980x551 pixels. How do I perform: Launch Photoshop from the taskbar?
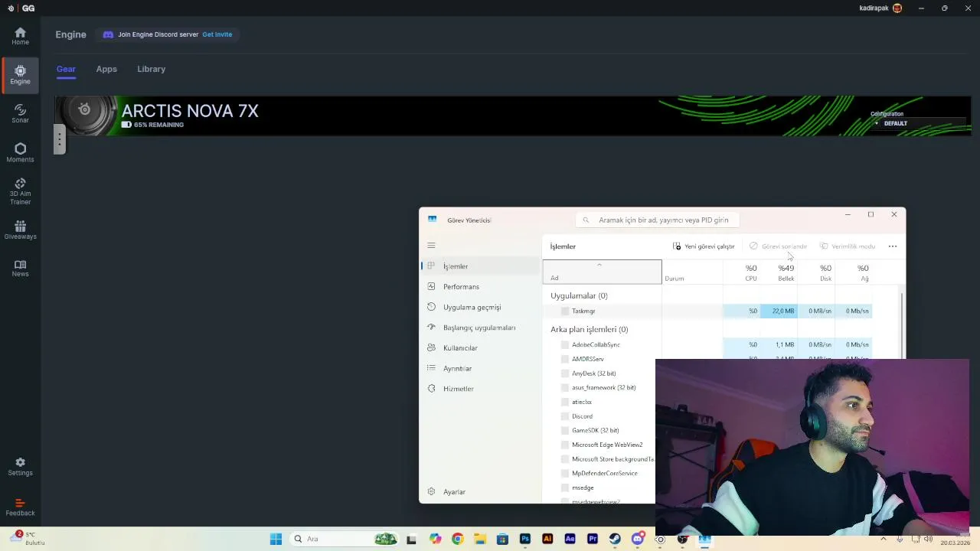point(524,539)
